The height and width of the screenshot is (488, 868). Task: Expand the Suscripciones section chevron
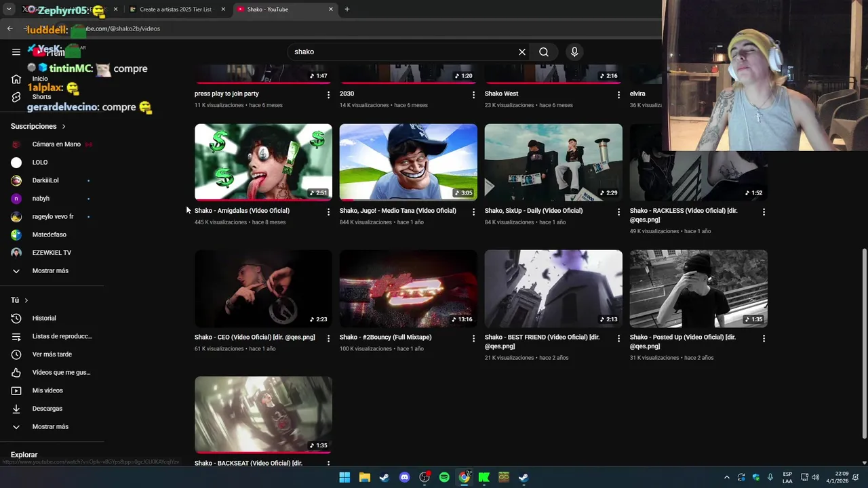pos(64,127)
